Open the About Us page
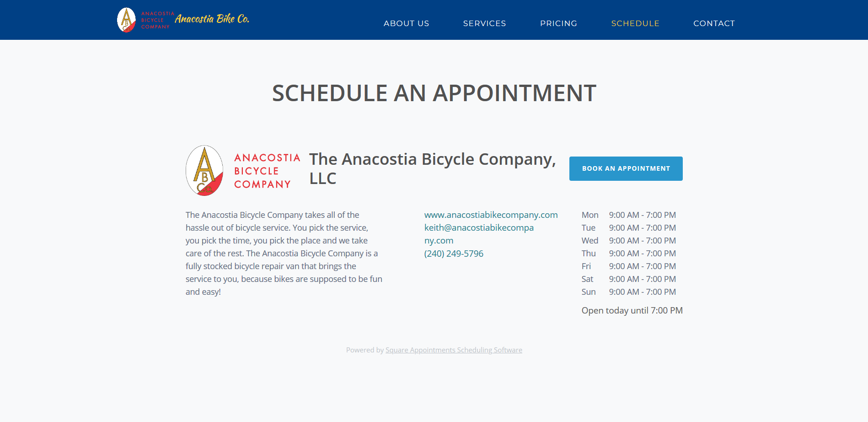This screenshot has width=868, height=422. [x=406, y=23]
